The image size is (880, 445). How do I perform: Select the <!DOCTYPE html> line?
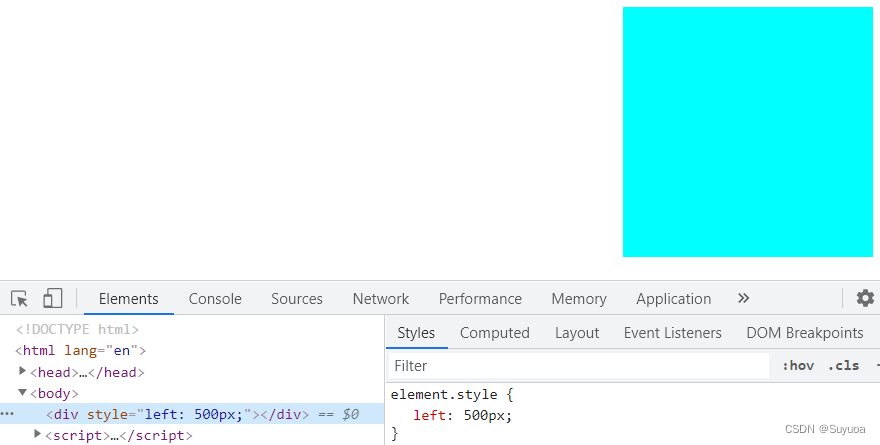(x=77, y=329)
